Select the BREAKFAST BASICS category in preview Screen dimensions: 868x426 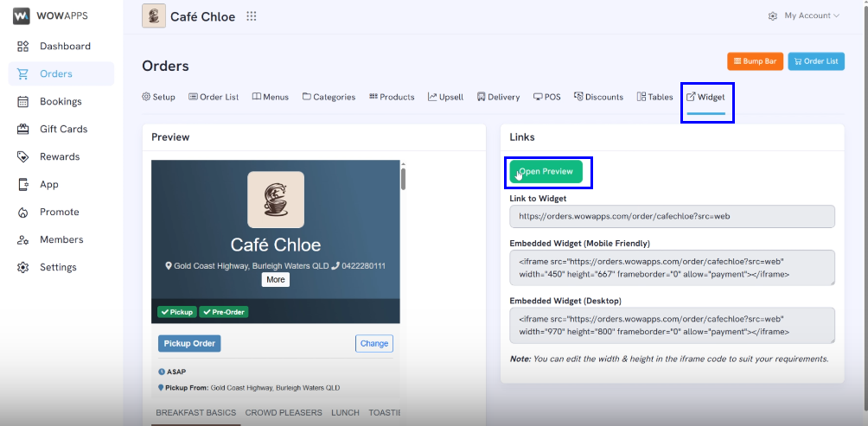click(196, 413)
